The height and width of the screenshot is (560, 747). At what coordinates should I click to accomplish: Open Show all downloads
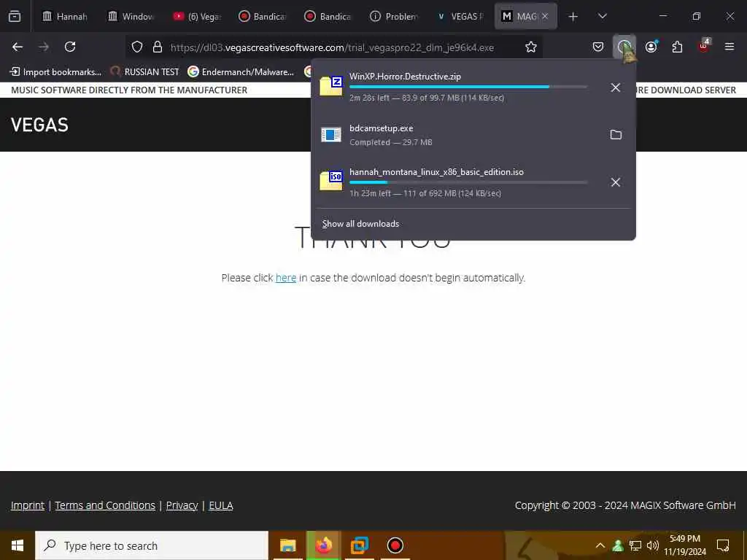click(360, 224)
